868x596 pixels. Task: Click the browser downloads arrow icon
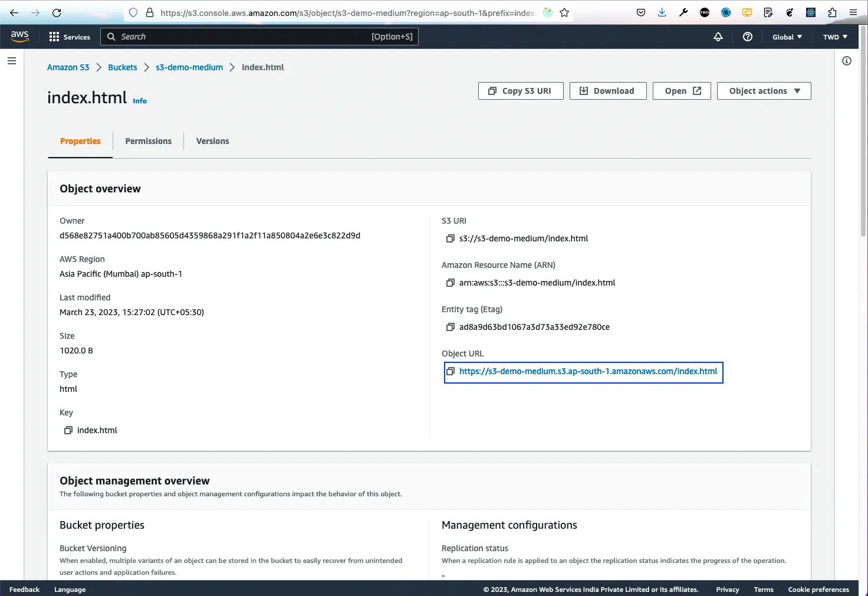pyautogui.click(x=662, y=12)
